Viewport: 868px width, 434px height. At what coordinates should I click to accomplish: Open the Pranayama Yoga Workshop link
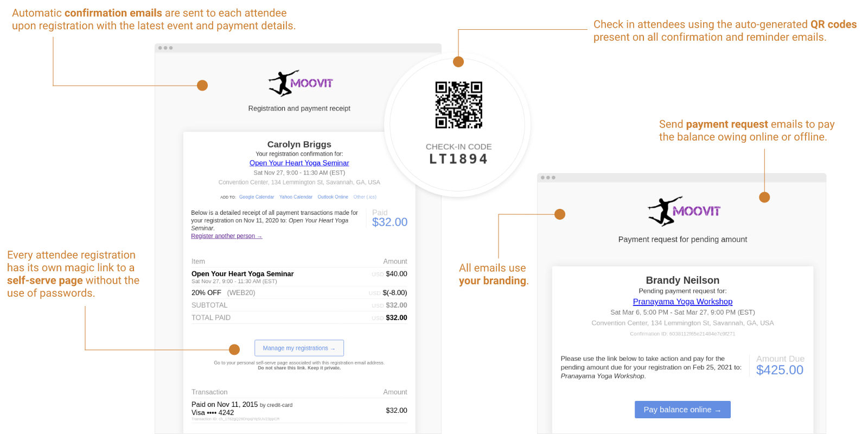(x=682, y=302)
